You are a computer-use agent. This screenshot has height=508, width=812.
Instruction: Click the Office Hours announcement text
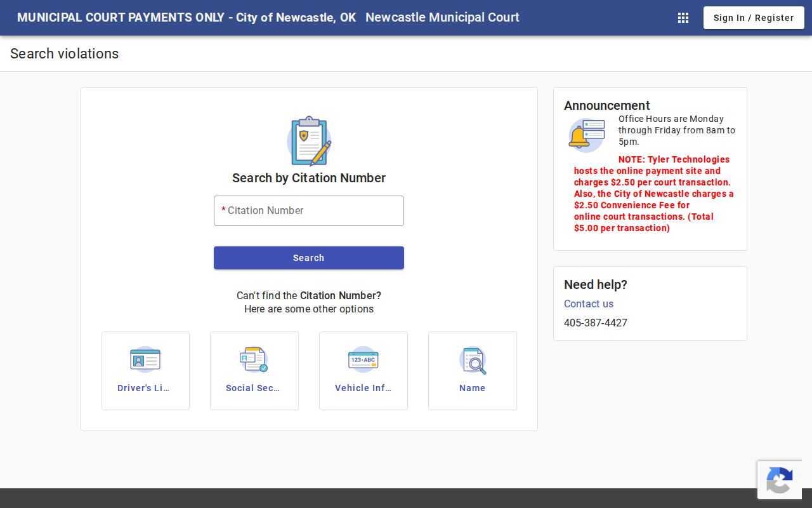(677, 130)
